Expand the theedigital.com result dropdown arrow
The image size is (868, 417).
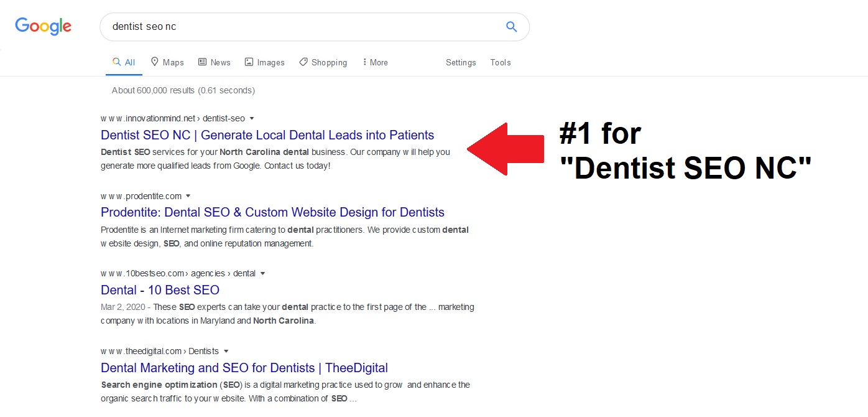click(x=226, y=351)
